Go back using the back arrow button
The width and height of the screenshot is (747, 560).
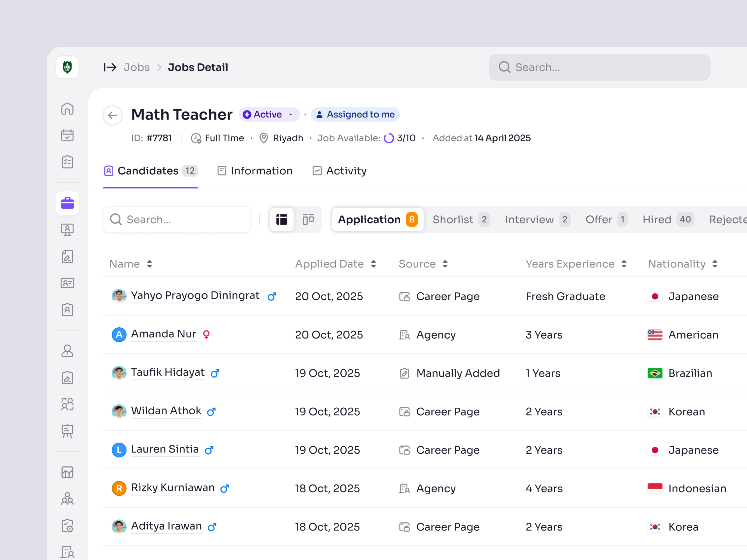[112, 115]
